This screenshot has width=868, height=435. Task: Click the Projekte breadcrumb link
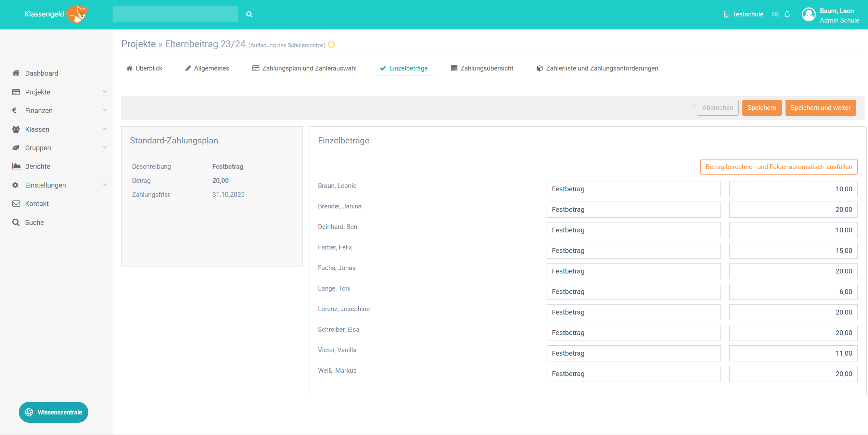click(138, 44)
